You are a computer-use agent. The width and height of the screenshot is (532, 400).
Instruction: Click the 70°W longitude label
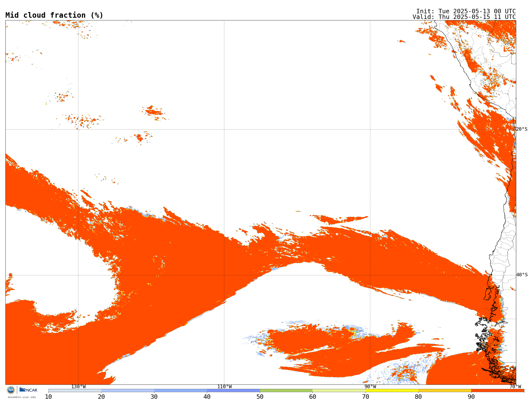[x=515, y=387]
